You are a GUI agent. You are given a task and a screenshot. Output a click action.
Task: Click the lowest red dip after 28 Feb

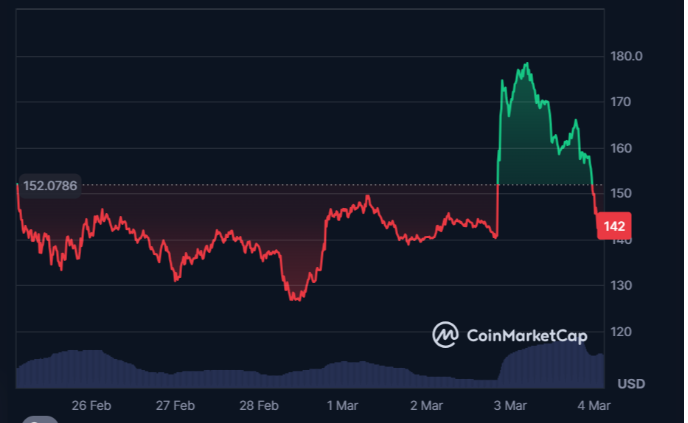[x=295, y=297]
